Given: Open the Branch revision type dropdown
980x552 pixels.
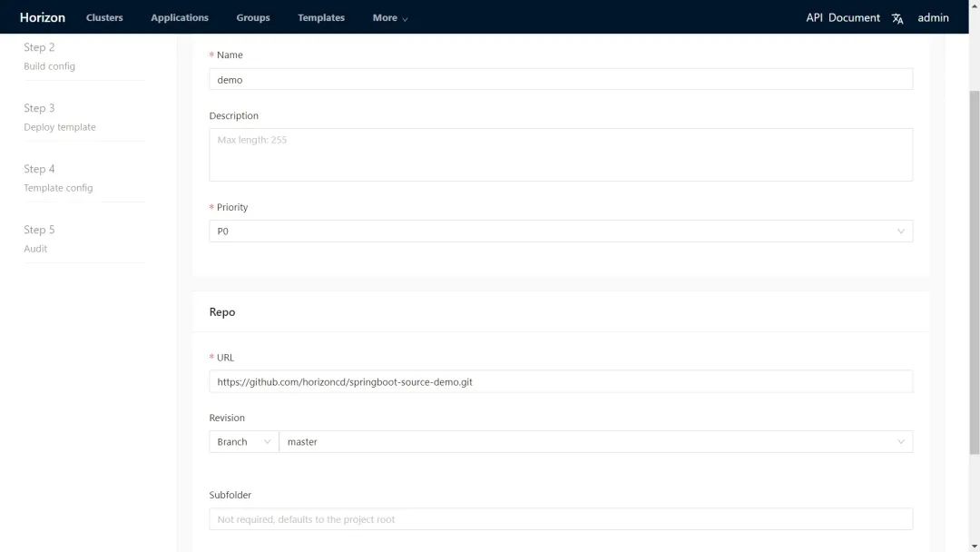Looking at the screenshot, I should [x=243, y=442].
